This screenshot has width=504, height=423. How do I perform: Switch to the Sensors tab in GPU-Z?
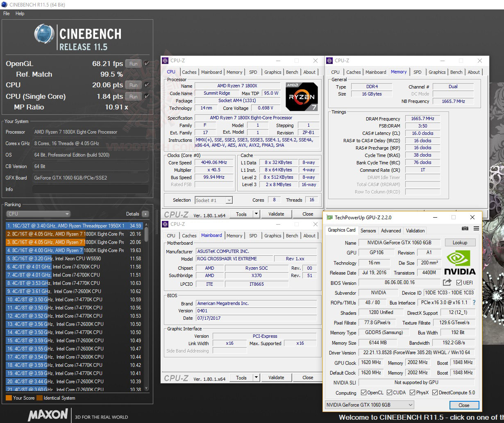pos(368,230)
